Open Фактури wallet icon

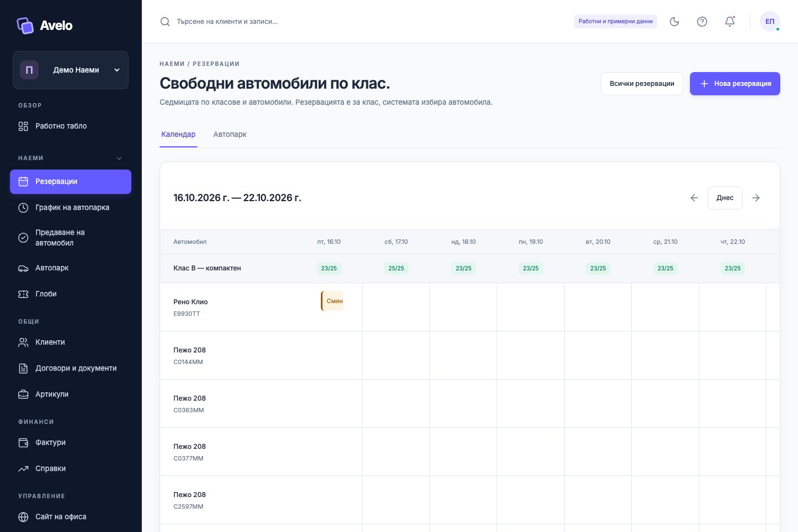click(23, 443)
